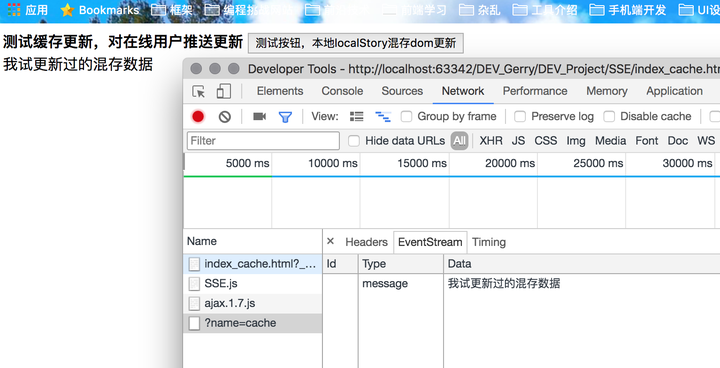720x368 pixels.
Task: Select the message event row
Action: pos(521,283)
